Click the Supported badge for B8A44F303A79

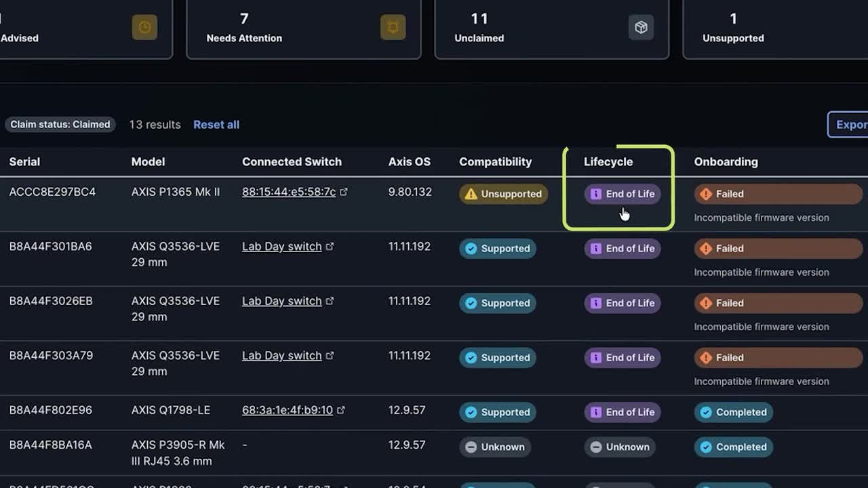(498, 358)
